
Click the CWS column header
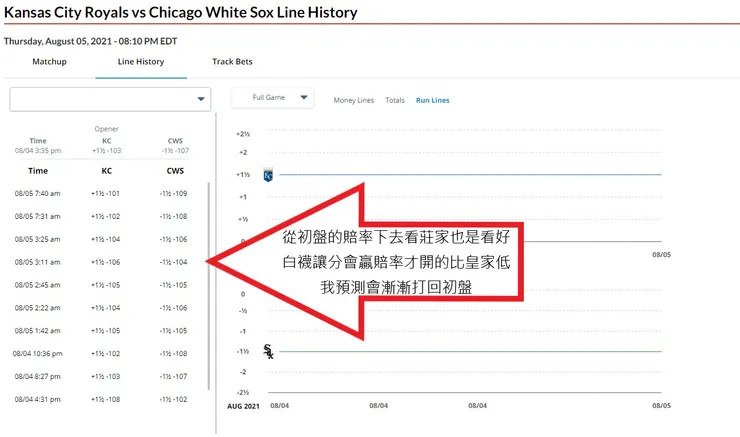175,171
